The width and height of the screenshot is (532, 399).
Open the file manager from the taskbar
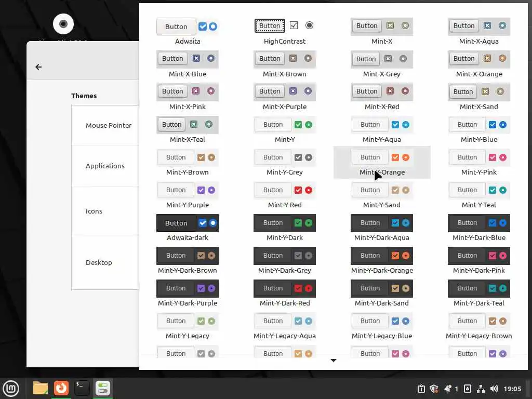[x=41, y=388]
